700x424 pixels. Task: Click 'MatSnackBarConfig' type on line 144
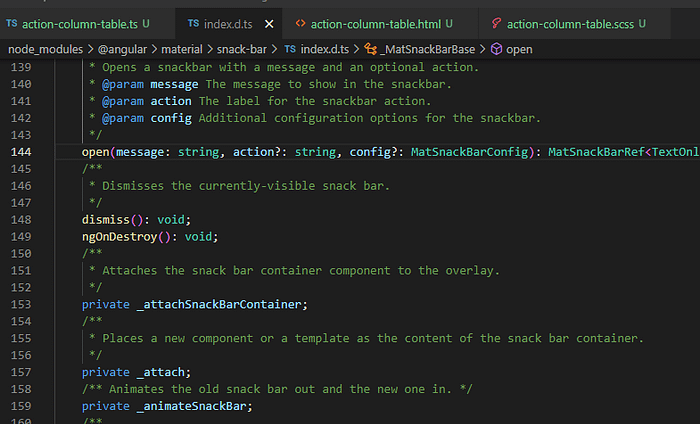tap(470, 152)
